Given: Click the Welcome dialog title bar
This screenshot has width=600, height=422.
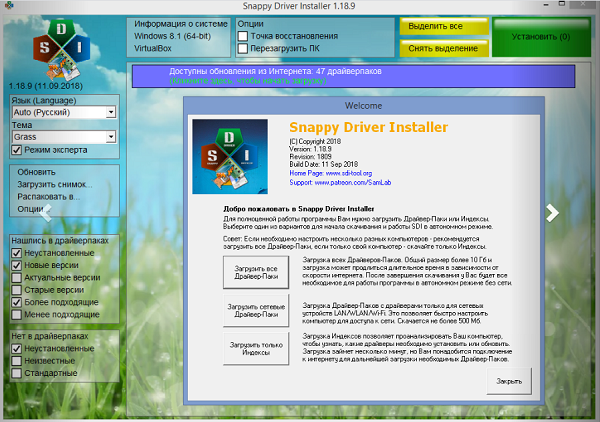Looking at the screenshot, I should point(364,106).
